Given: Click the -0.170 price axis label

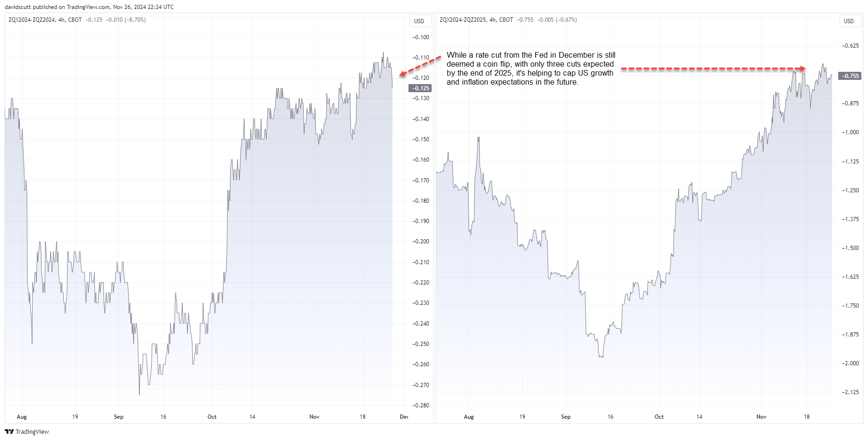Looking at the screenshot, I should (x=420, y=180).
